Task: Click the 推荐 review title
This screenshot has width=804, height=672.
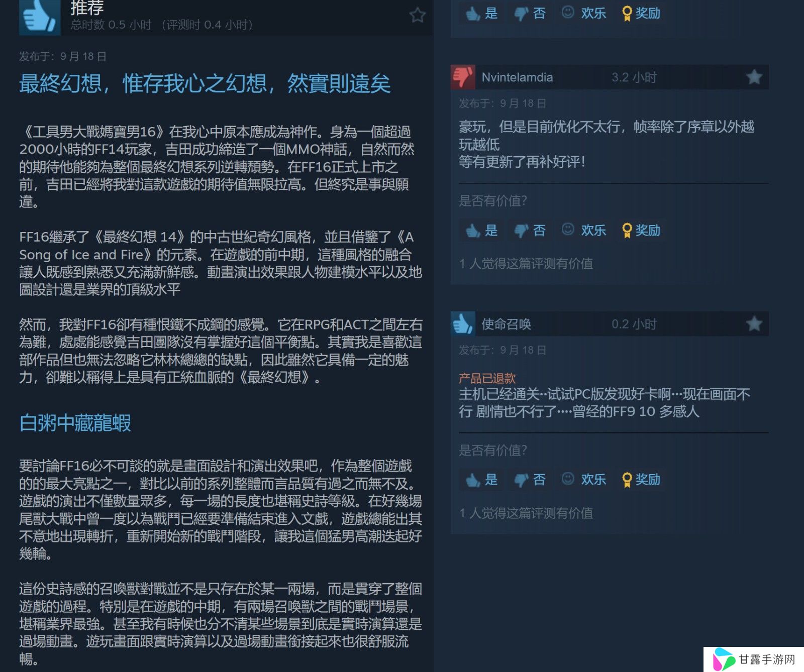Action: (x=87, y=8)
